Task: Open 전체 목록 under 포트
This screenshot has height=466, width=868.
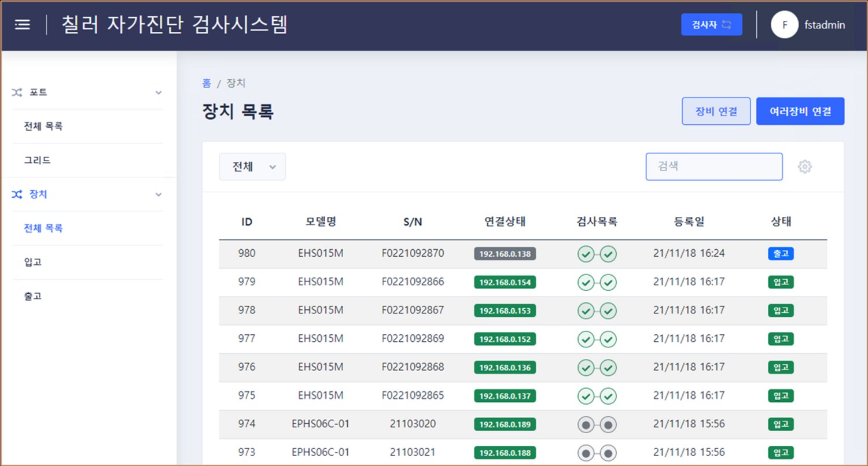Action: point(43,126)
